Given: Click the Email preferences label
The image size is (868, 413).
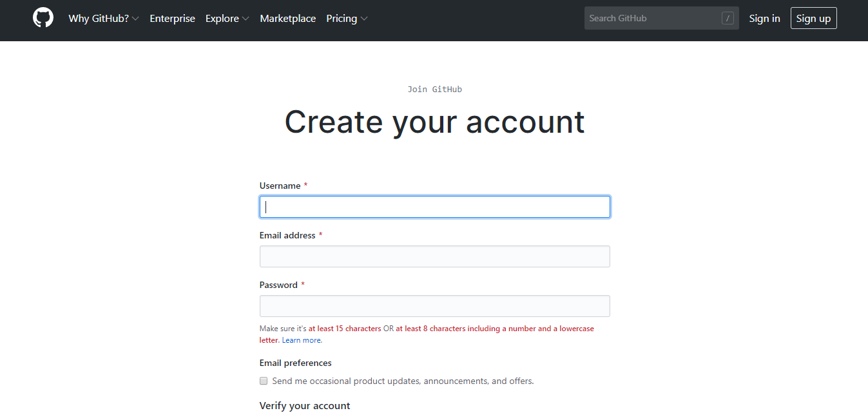Looking at the screenshot, I should pyautogui.click(x=296, y=363).
